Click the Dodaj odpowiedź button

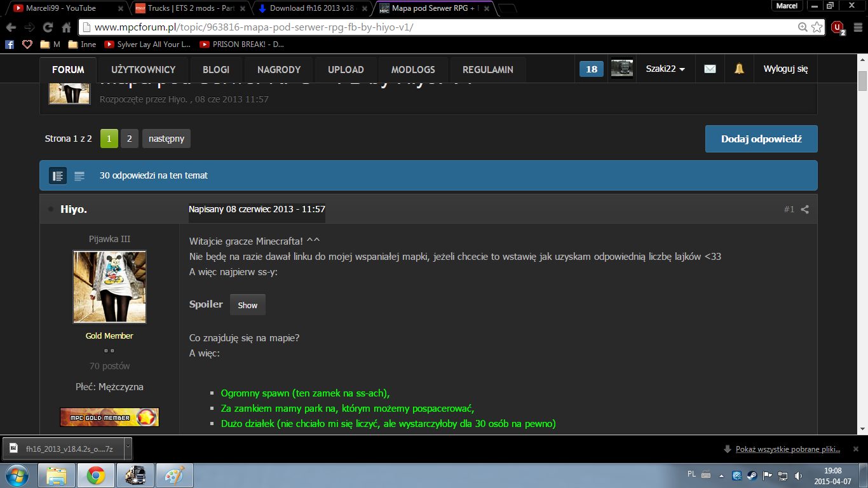click(761, 139)
